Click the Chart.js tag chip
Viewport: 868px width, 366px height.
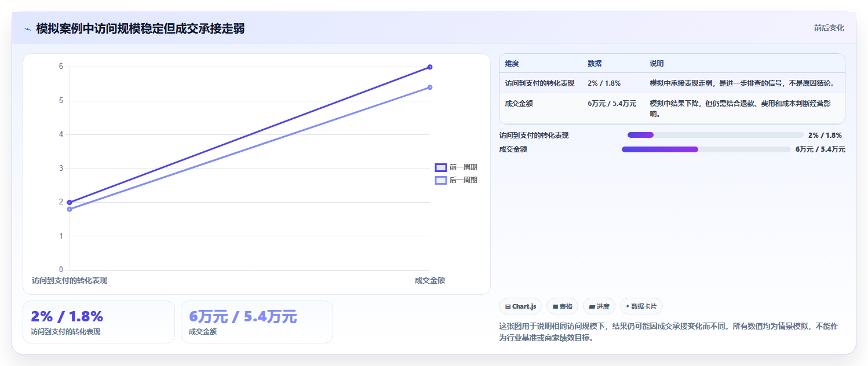pos(520,306)
